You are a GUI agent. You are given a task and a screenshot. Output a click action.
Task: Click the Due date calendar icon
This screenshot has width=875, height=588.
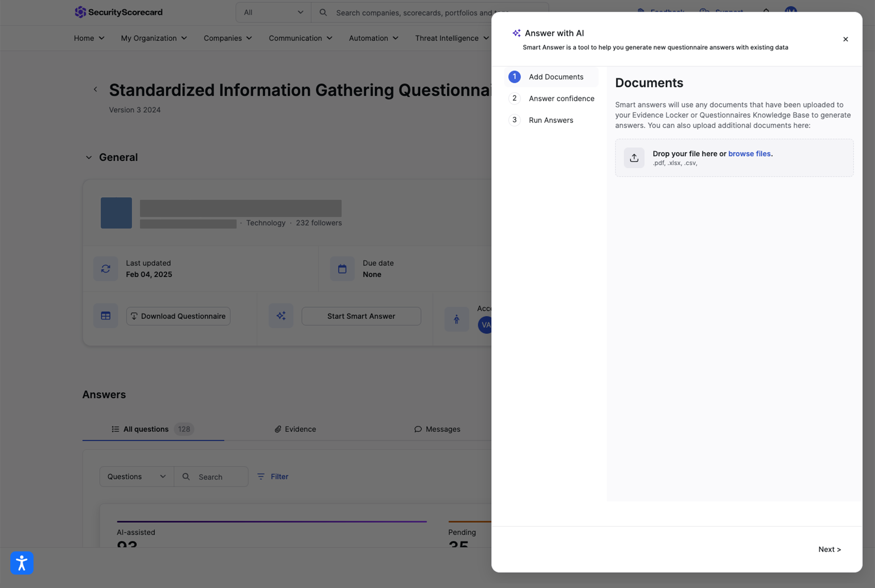point(342,268)
